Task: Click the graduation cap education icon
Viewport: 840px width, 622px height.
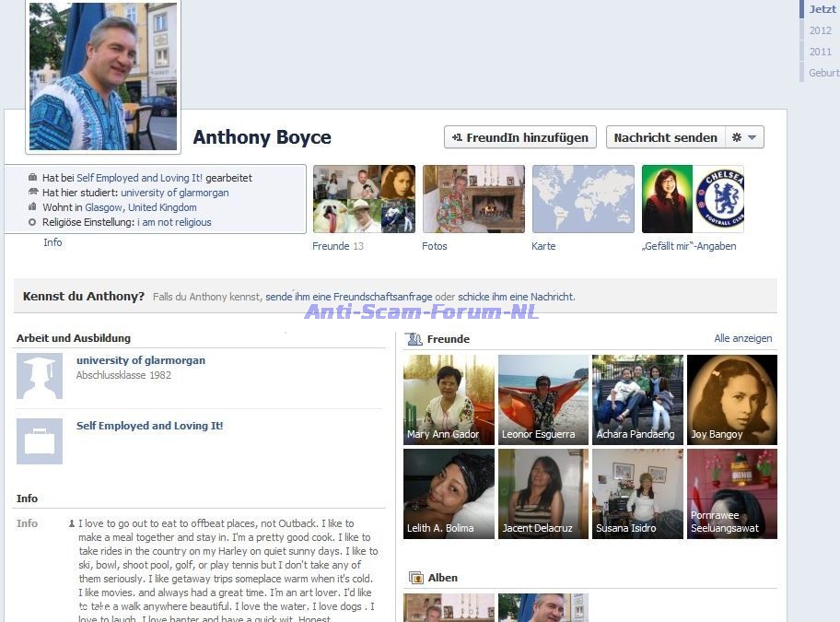Action: pos(40,376)
